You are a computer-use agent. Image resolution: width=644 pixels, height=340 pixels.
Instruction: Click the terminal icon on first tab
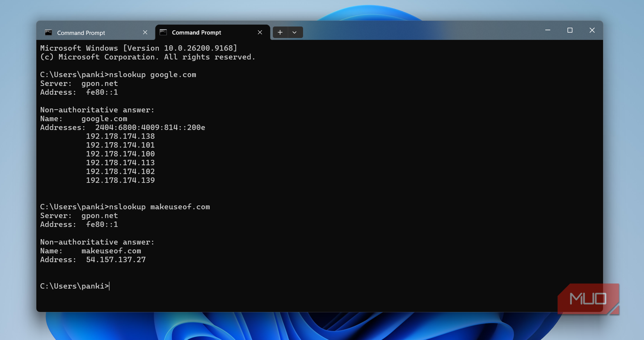48,32
